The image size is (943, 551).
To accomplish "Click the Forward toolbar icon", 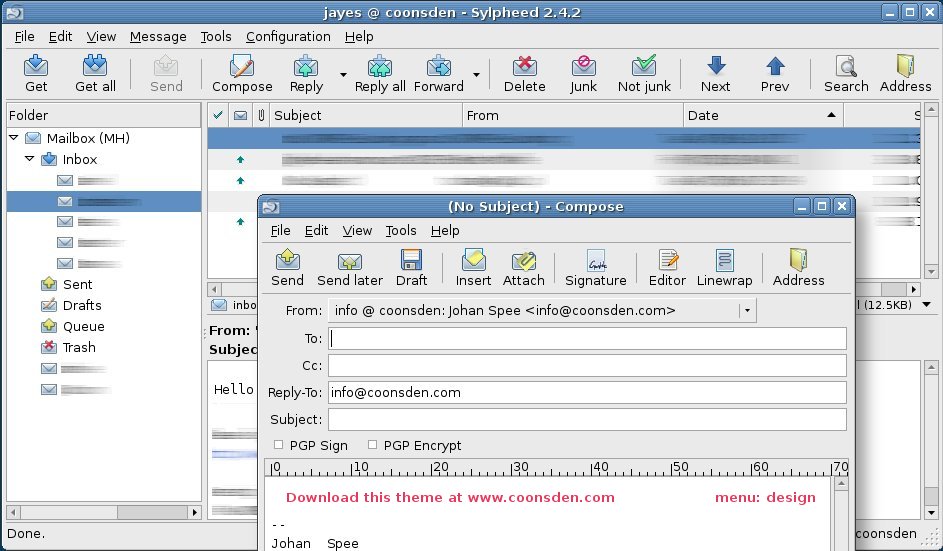I will [438, 66].
